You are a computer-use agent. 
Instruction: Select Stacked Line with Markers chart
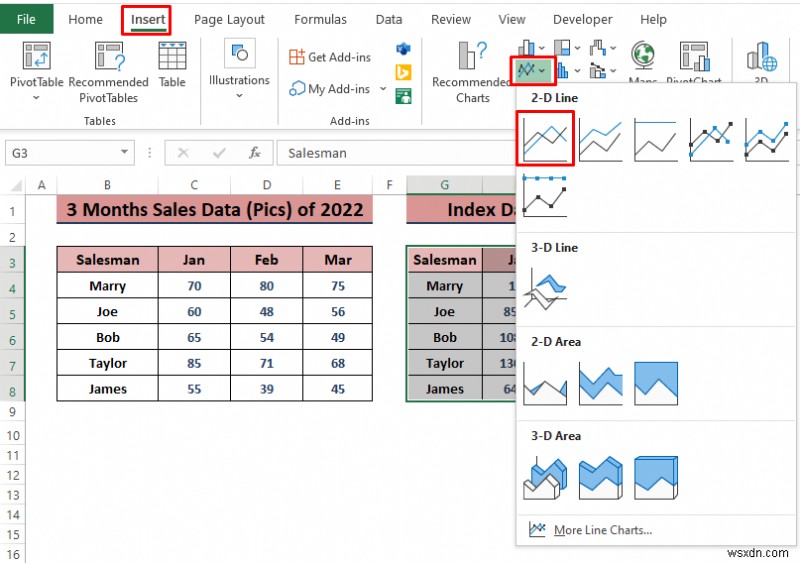point(766,139)
